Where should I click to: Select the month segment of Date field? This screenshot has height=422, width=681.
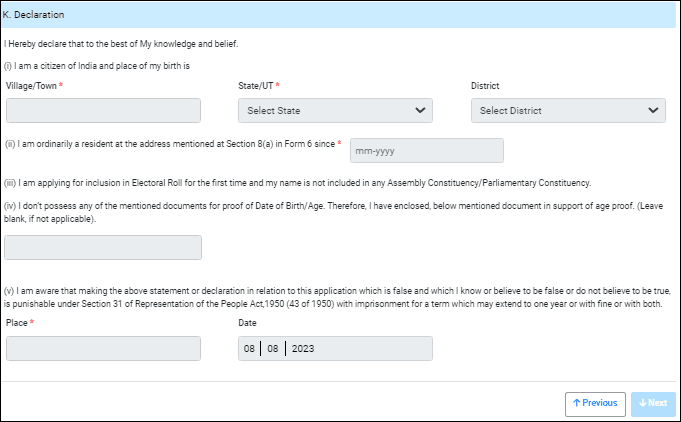pyautogui.click(x=272, y=348)
